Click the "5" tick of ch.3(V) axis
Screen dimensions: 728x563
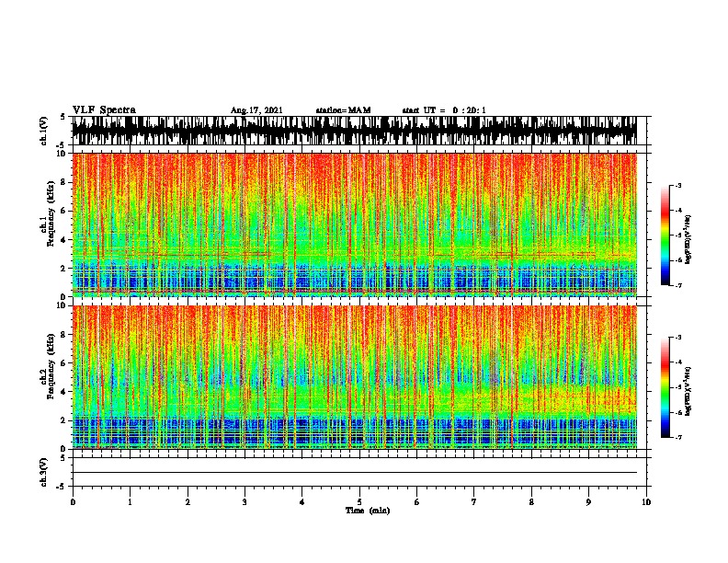click(x=63, y=457)
